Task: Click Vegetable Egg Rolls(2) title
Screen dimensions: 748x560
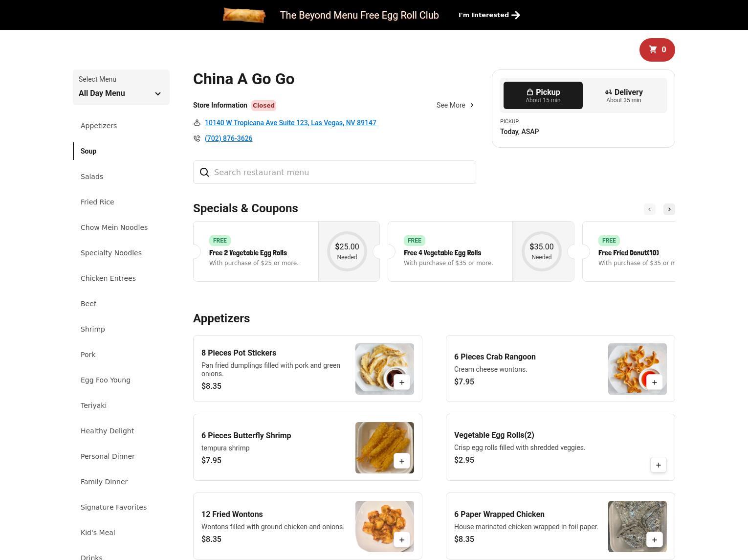Action: coord(494,435)
